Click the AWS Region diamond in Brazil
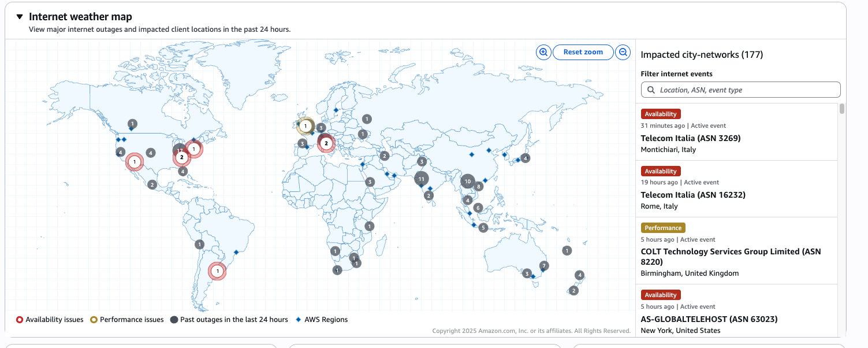Viewport: 868px width, 348px height. click(x=236, y=252)
